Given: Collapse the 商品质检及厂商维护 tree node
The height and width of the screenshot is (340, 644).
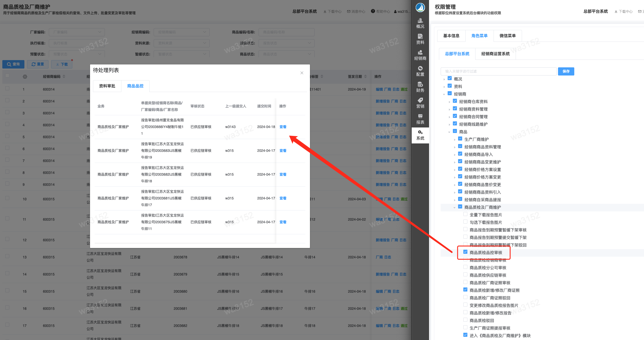Looking at the screenshot, I should click(x=454, y=208).
